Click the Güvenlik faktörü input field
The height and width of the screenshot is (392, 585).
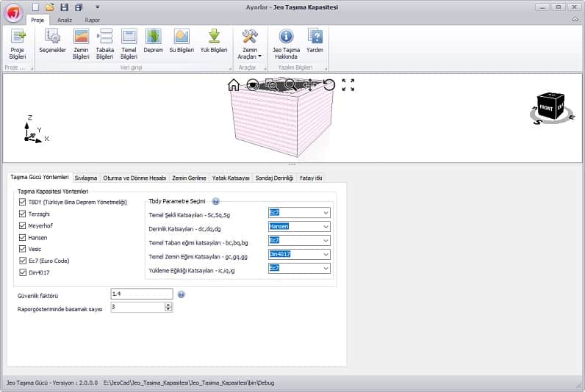141,294
